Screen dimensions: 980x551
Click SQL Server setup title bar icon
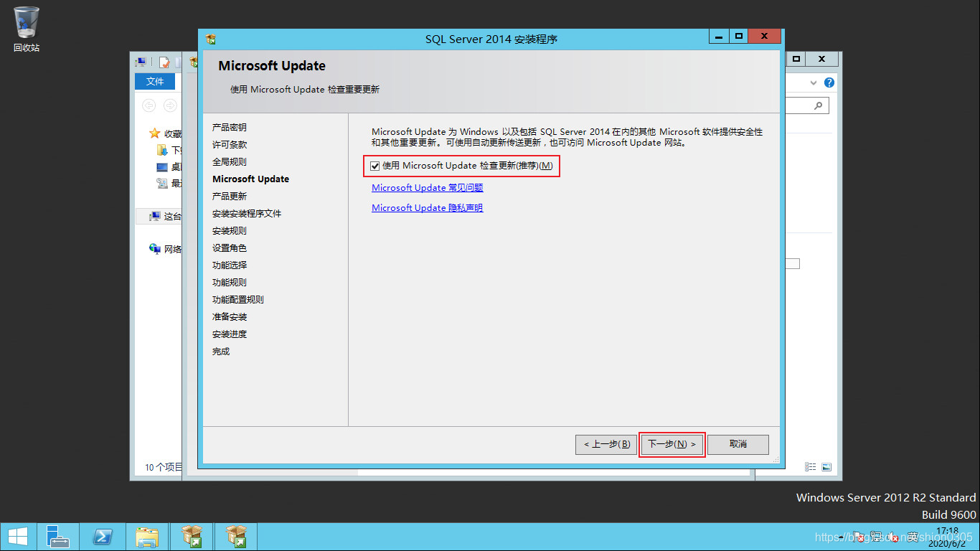pyautogui.click(x=210, y=39)
